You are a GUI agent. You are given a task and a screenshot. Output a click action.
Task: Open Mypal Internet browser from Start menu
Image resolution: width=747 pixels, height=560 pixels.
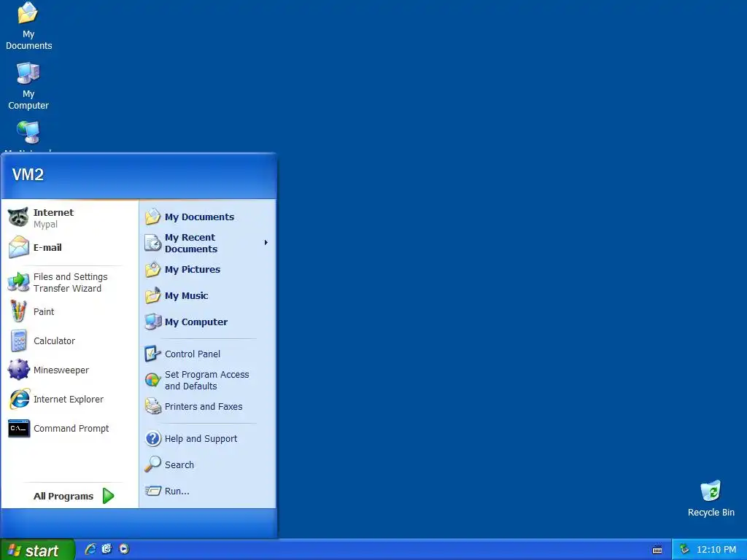tap(69, 218)
